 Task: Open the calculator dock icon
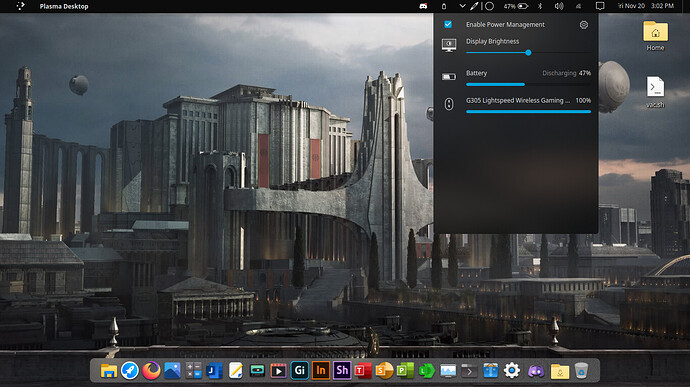point(194,371)
